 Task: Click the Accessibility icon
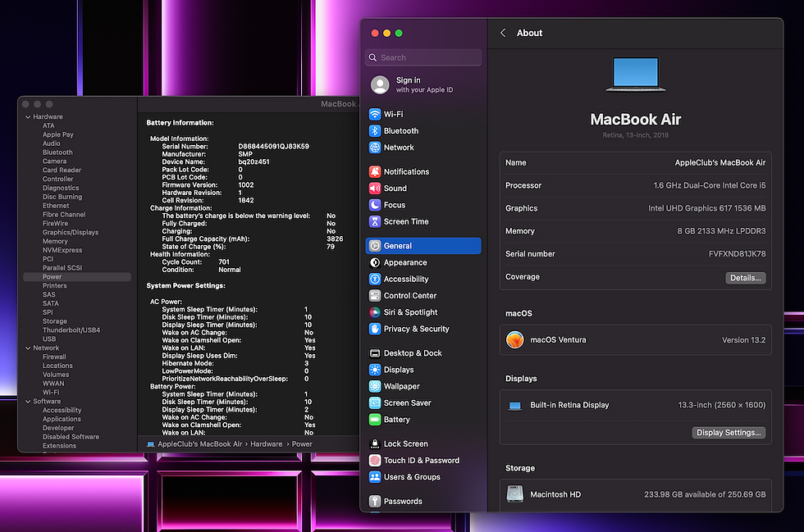[x=375, y=279]
